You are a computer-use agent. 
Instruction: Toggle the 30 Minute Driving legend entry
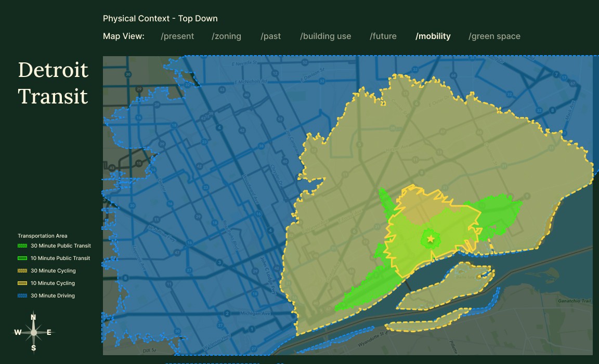(53, 295)
